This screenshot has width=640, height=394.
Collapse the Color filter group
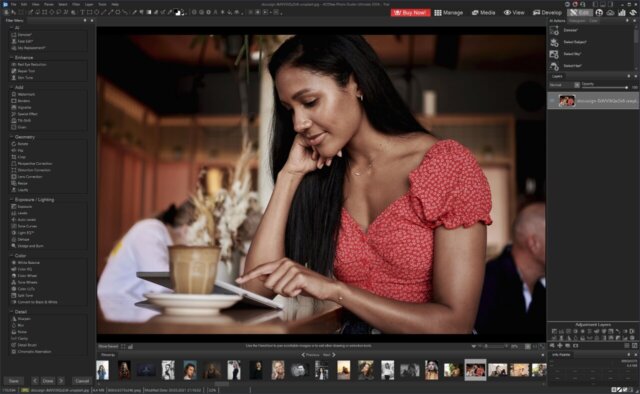[11, 256]
